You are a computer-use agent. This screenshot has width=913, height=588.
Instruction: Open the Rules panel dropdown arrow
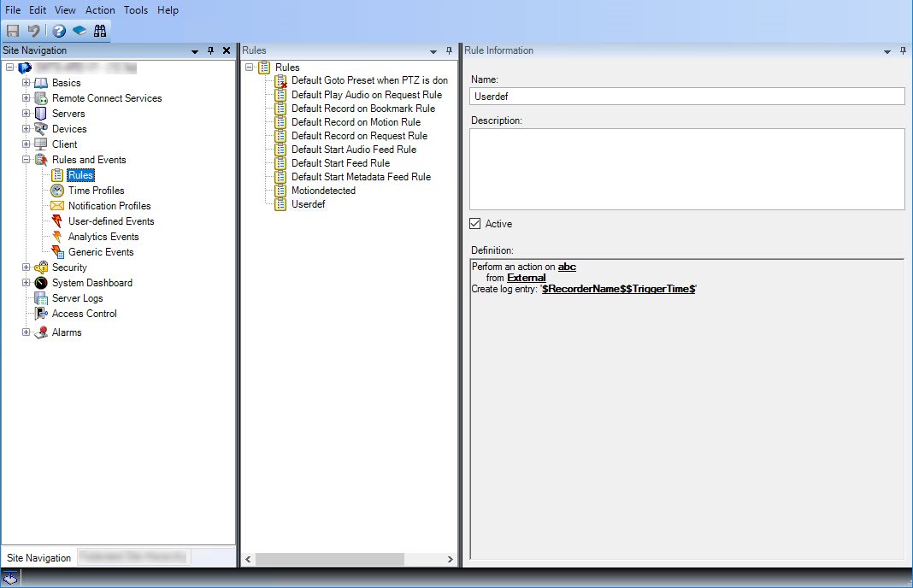coord(432,50)
